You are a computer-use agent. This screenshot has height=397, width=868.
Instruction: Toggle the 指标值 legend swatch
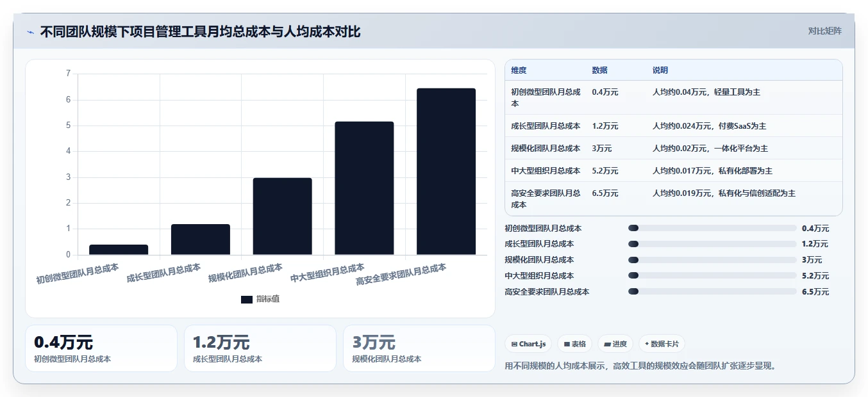tap(247, 299)
